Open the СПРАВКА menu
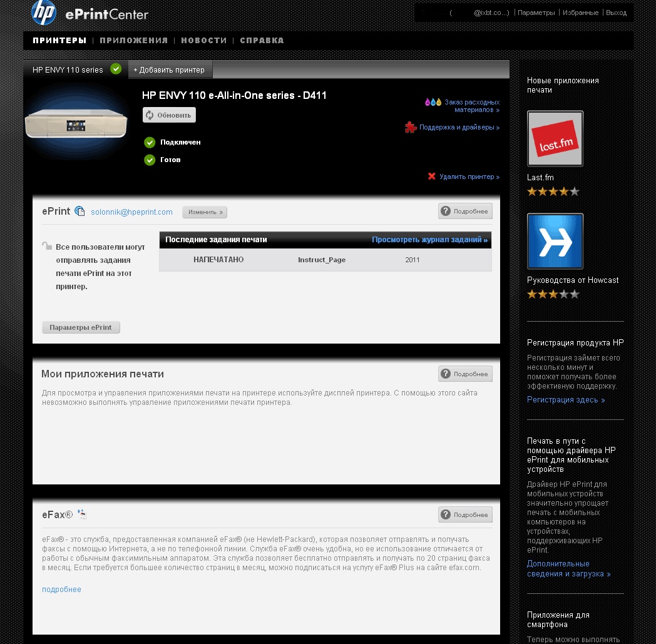This screenshot has height=644, width=656. coord(262,41)
